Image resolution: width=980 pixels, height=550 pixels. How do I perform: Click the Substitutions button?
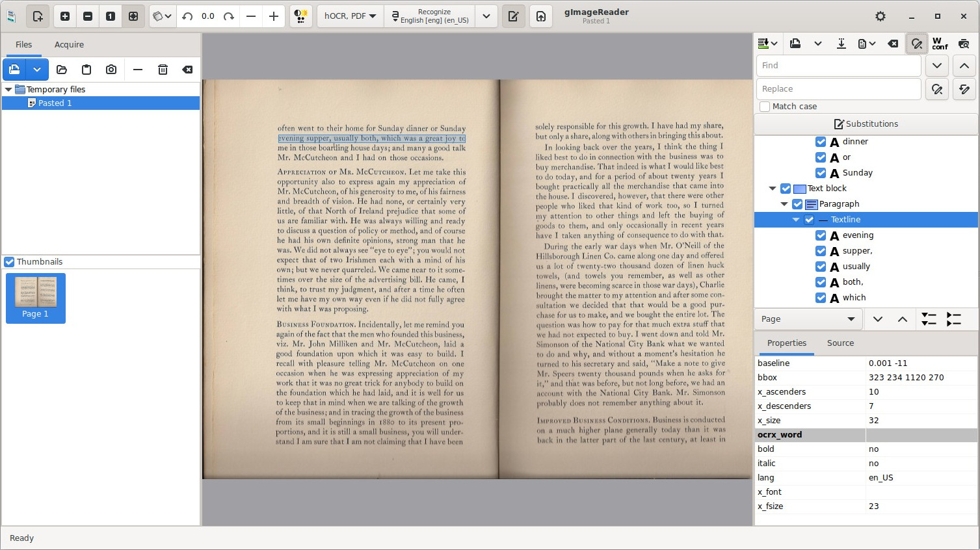tap(866, 124)
